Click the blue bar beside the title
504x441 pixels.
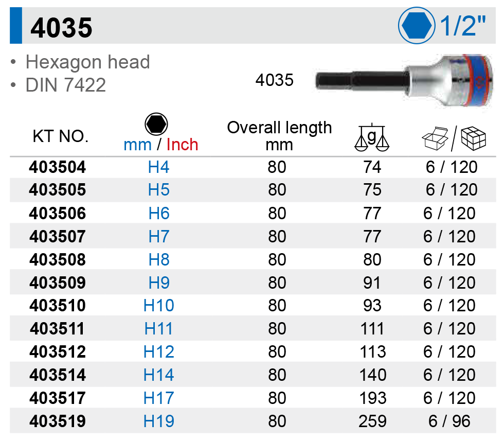[16, 27]
